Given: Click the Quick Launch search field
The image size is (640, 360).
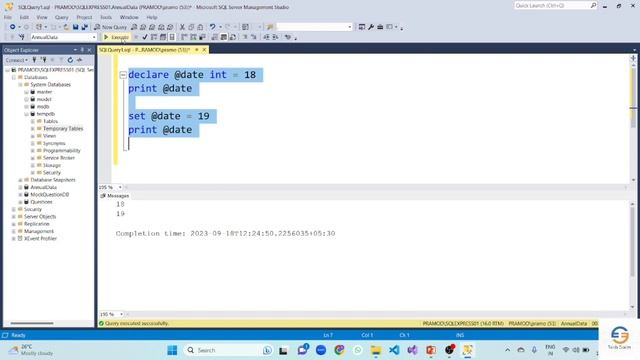Looking at the screenshot, I should point(552,6).
